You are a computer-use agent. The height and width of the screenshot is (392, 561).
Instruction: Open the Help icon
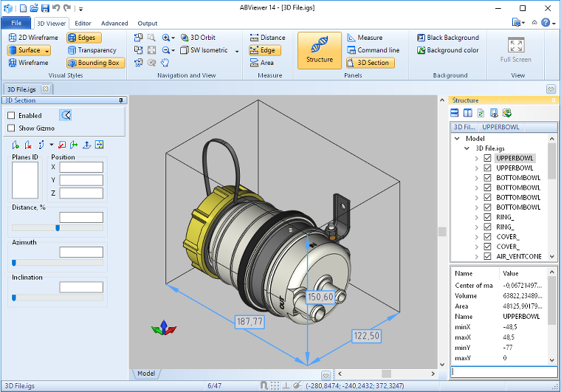545,23
